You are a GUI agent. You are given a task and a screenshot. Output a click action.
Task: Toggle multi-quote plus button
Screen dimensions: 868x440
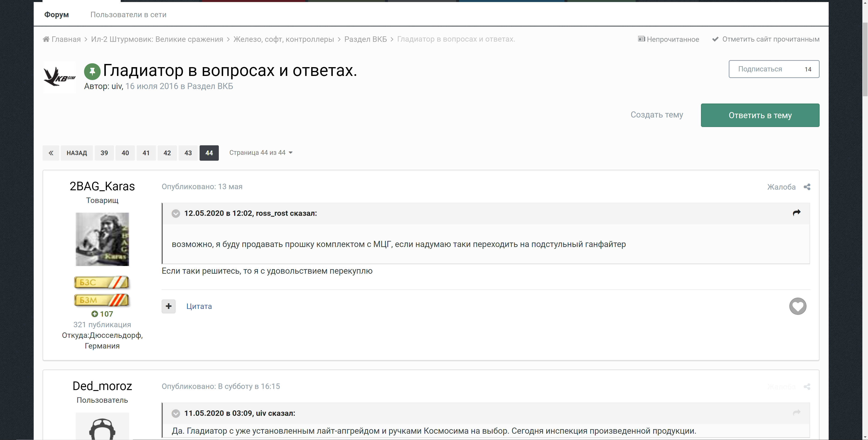click(x=168, y=306)
